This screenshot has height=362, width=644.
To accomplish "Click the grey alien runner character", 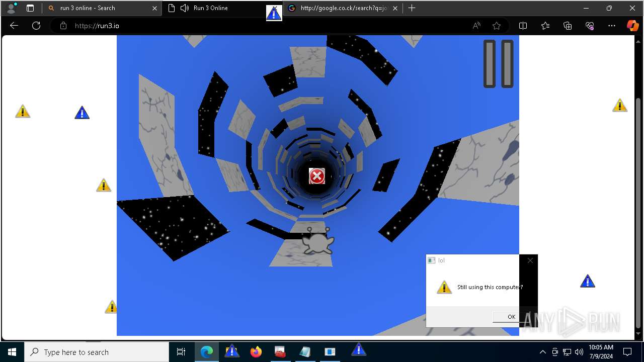I will tap(318, 241).
